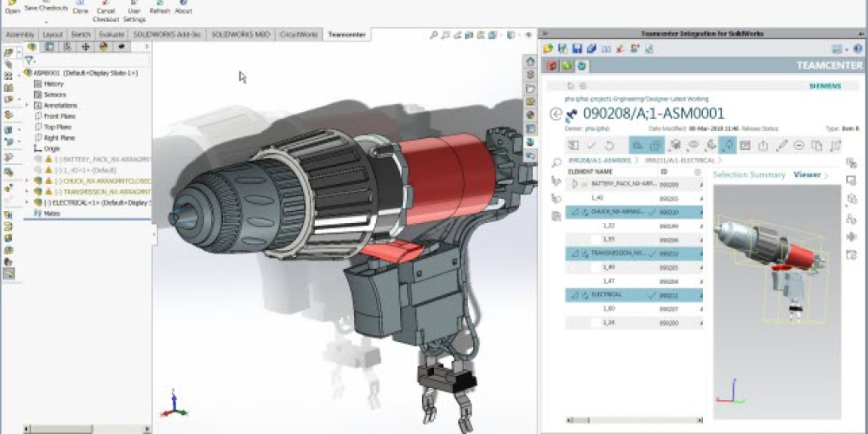Open User Settings from the ribbon

pos(134,11)
